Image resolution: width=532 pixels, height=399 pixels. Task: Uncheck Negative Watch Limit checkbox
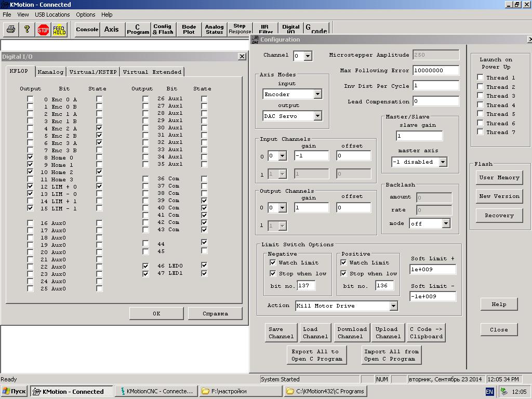[x=273, y=262]
